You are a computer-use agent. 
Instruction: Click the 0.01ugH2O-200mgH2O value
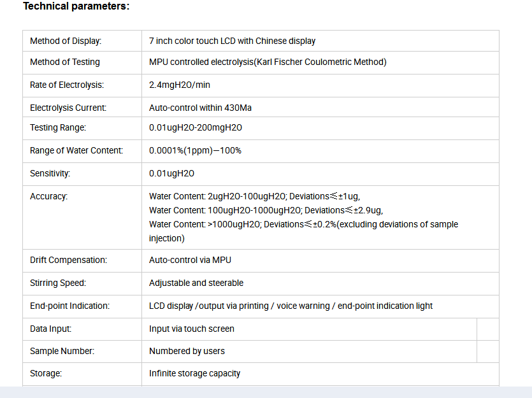196,127
